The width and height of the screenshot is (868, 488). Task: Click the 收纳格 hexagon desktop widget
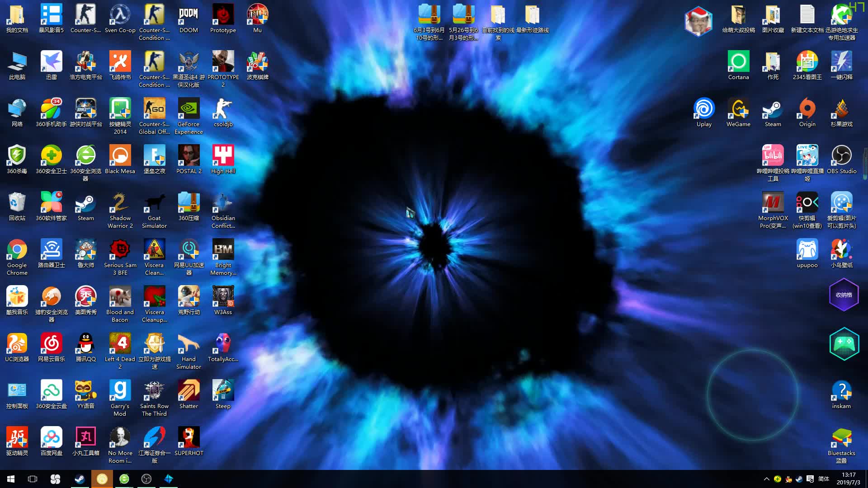click(844, 295)
